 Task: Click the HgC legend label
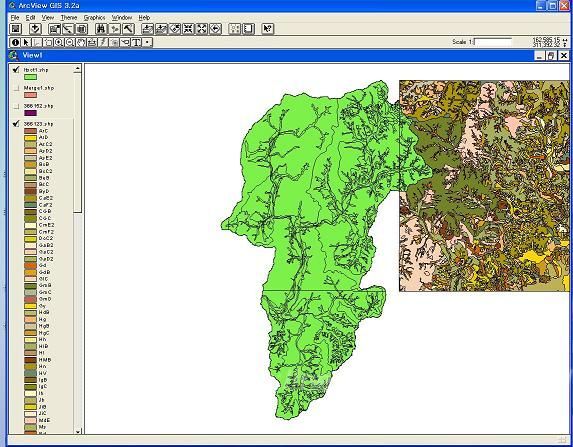[44, 333]
